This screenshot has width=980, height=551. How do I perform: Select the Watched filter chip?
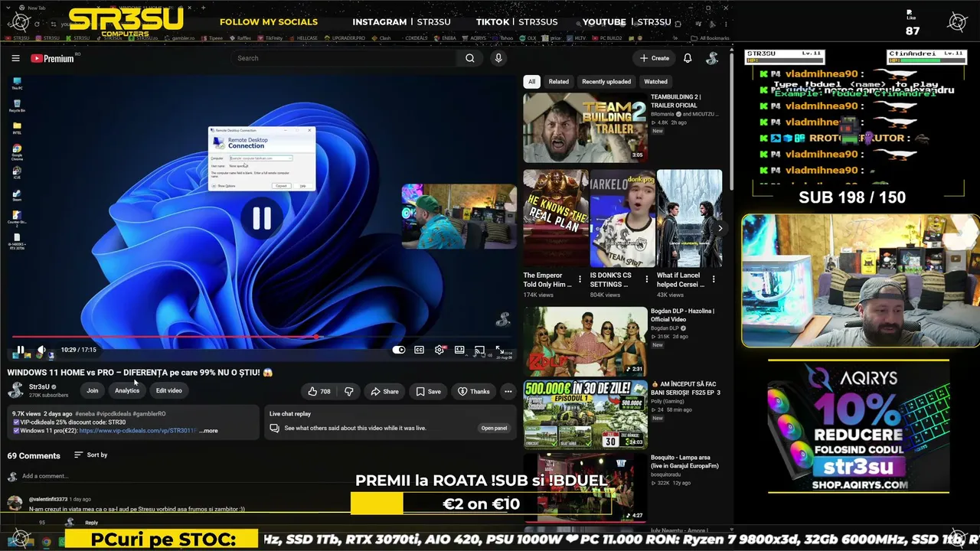pyautogui.click(x=655, y=81)
